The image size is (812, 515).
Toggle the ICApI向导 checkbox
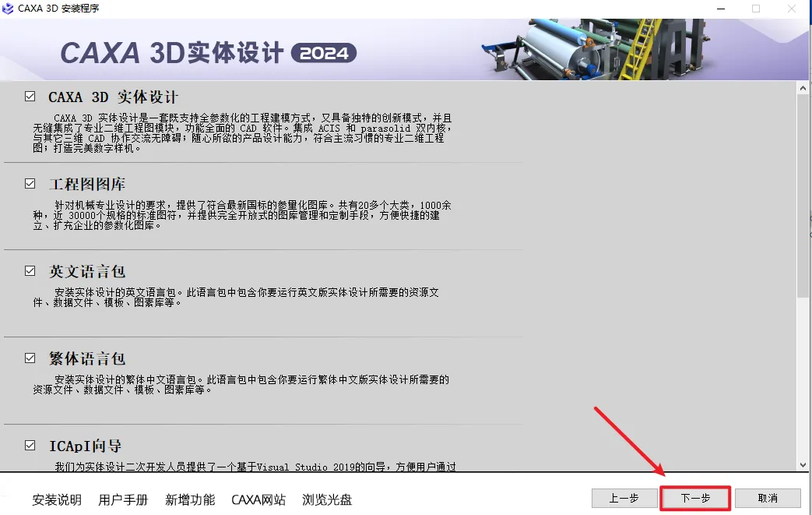tap(30, 446)
